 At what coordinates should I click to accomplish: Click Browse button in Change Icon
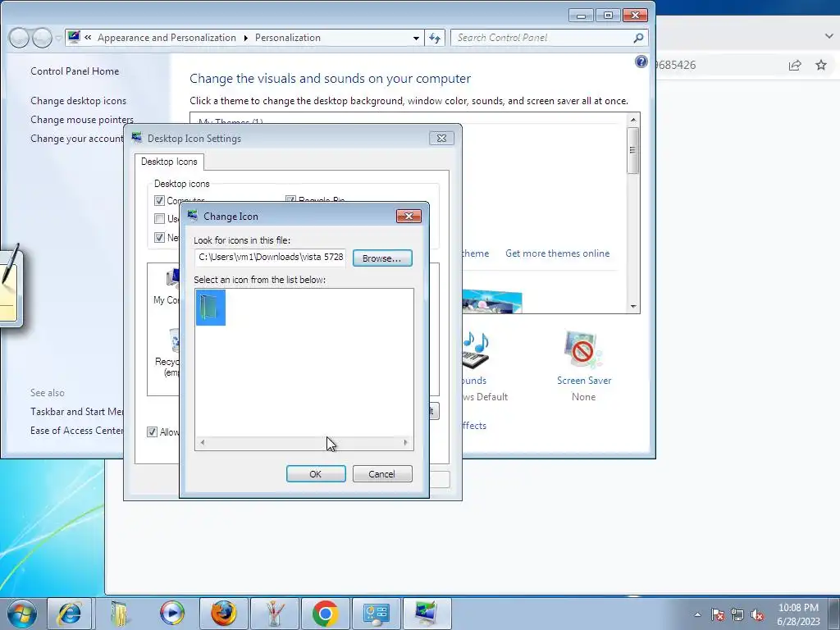tap(382, 258)
